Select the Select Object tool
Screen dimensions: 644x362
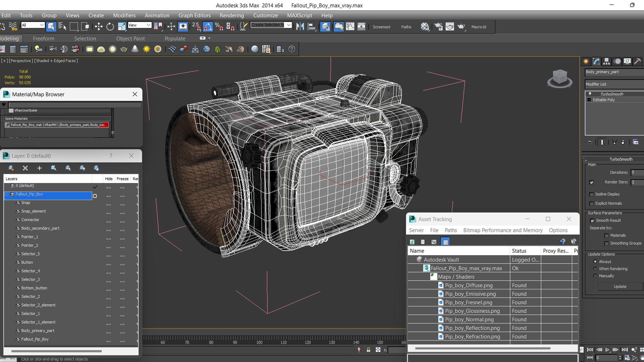pos(51,26)
